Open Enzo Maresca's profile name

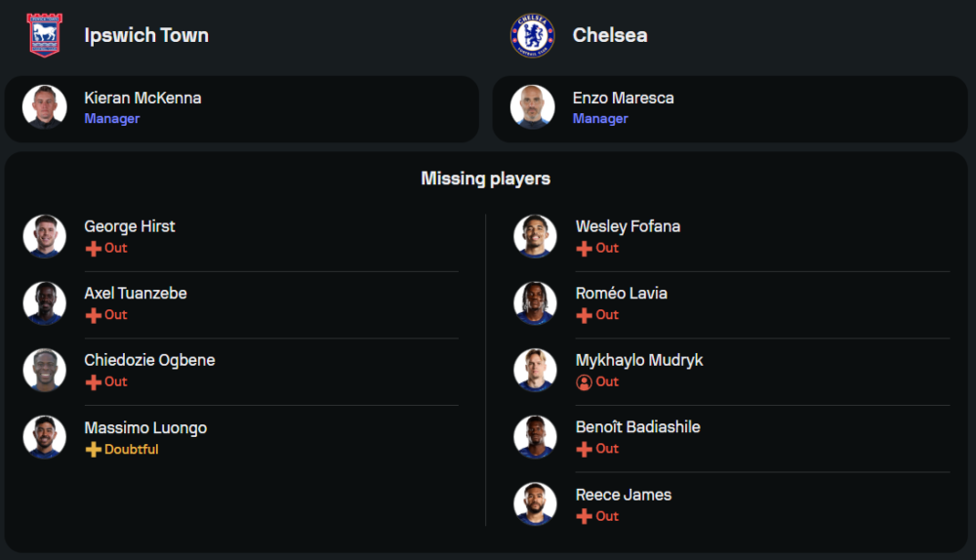(623, 98)
